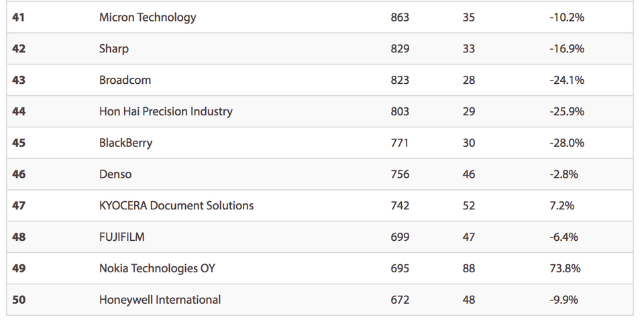The width and height of the screenshot is (644, 328).
Task: Click the 7.2% change value
Action: [561, 205]
